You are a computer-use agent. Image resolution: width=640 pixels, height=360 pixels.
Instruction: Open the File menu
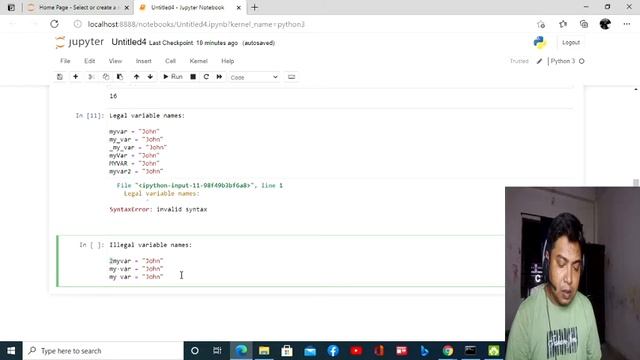click(65, 61)
